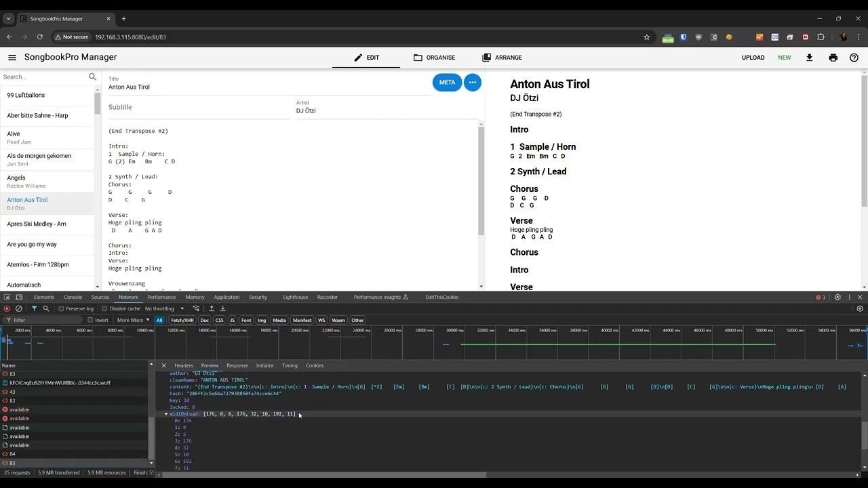Screen dimensions: 868x488
Task: Download songs using the download icon
Action: tap(809, 58)
